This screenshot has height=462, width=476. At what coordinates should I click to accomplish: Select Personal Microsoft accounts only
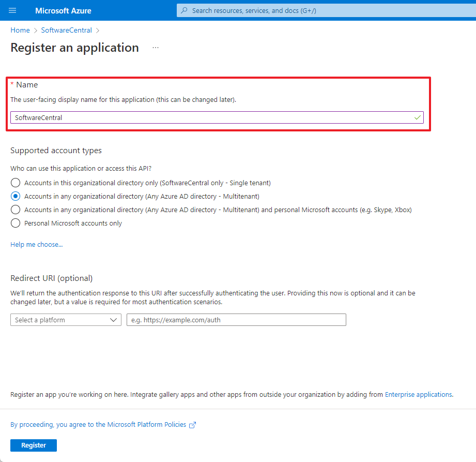16,223
